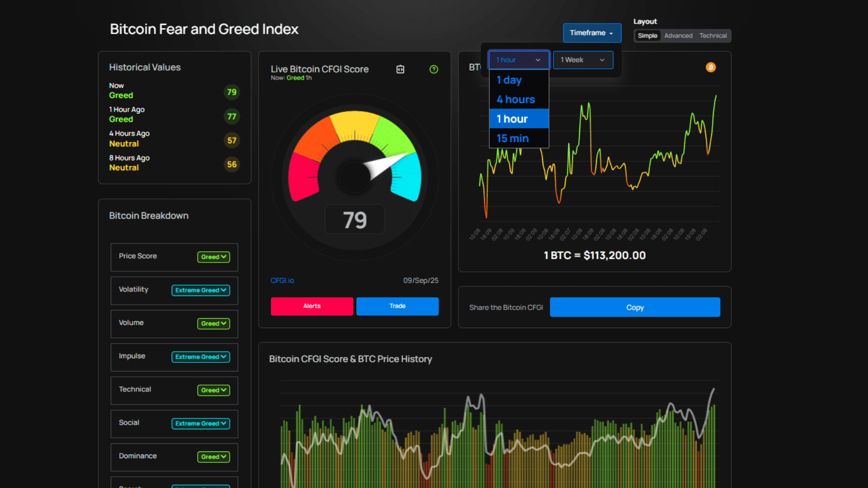This screenshot has width=868, height=488.
Task: Choose 15 min from the interval list
Action: (x=513, y=138)
